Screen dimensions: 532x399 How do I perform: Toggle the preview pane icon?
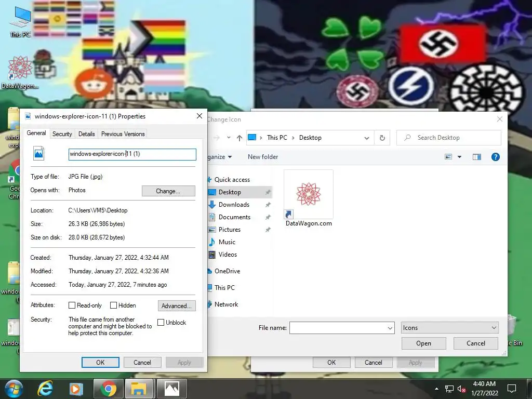[477, 157]
